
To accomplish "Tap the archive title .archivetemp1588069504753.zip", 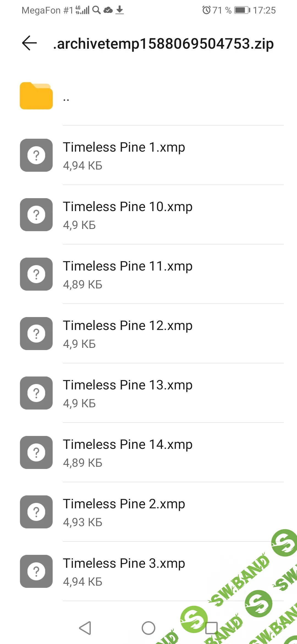I will 163,44.
